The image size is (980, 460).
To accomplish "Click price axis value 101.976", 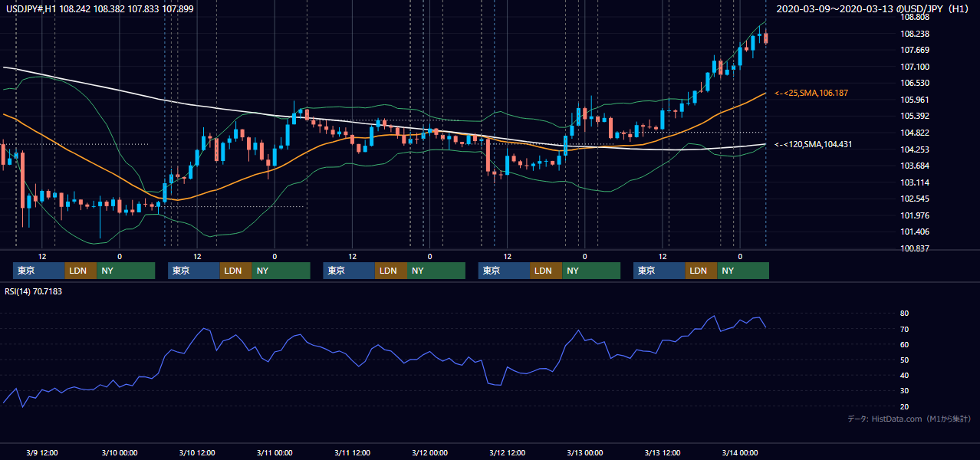I will click(x=915, y=215).
